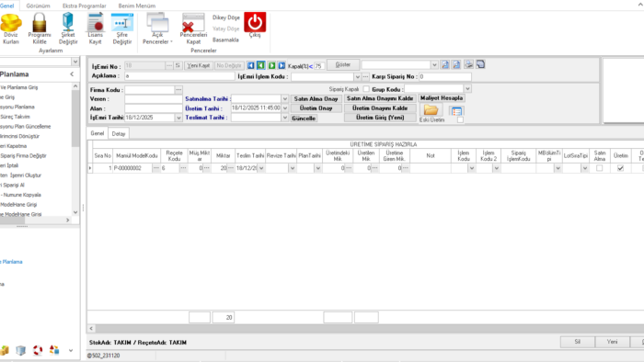The width and height of the screenshot is (644, 362).
Task: Click the S button next to İşEmri No
Action: (x=178, y=65)
